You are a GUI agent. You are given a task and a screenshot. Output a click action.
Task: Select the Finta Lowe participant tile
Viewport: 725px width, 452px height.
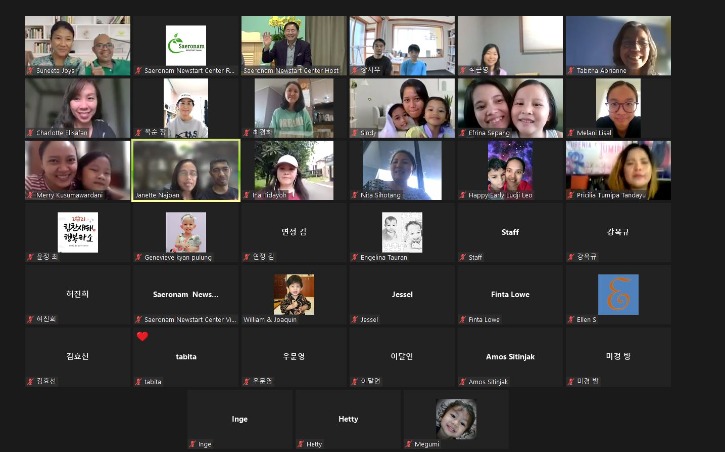(x=510, y=295)
